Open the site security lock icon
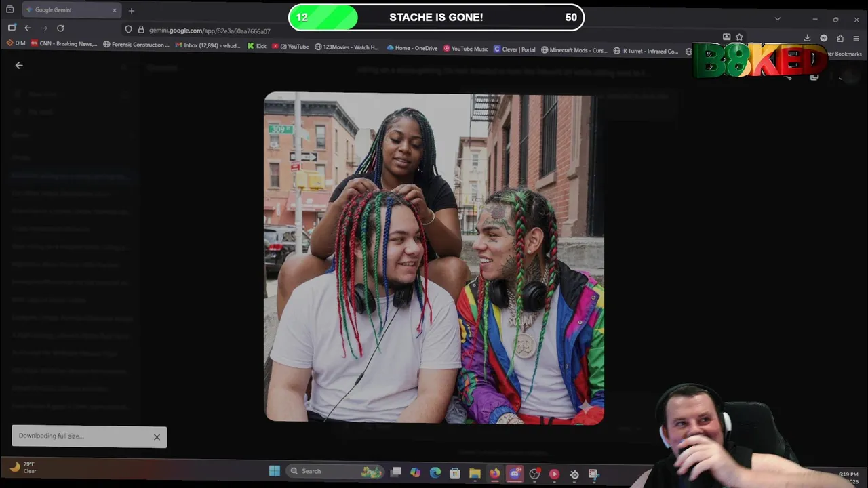 click(x=141, y=30)
